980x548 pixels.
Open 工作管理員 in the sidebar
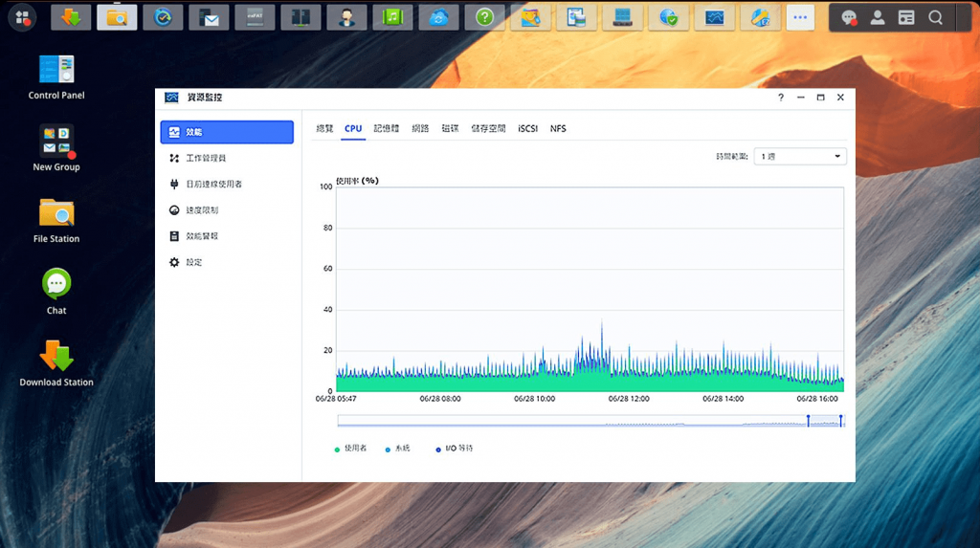click(206, 158)
